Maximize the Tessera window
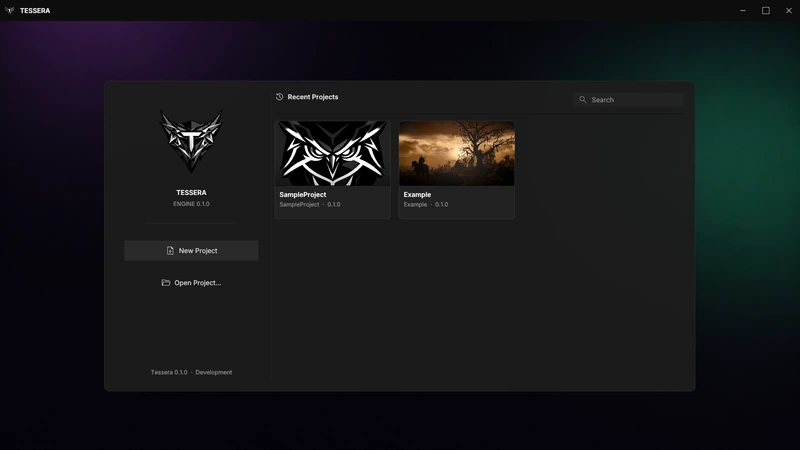The image size is (800, 450). (x=766, y=10)
